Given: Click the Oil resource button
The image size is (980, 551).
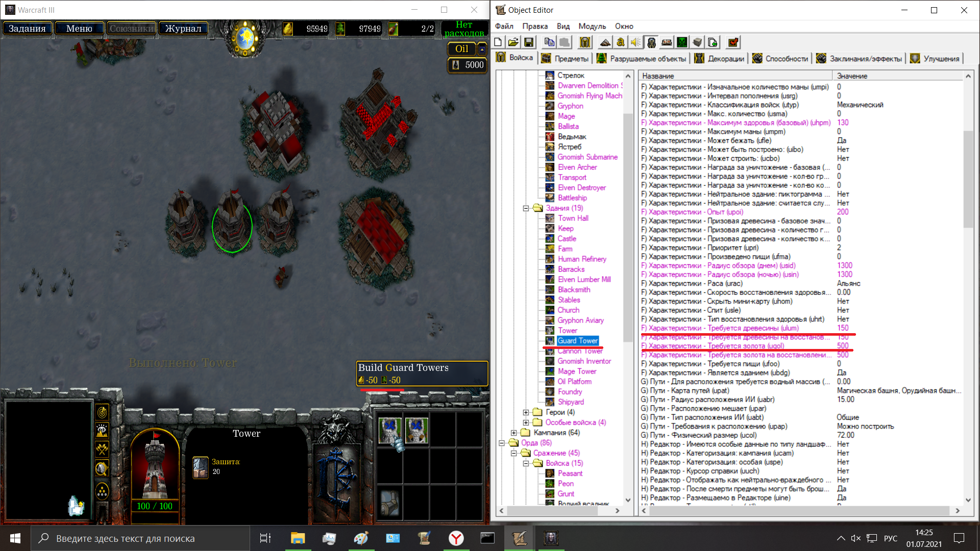Looking at the screenshot, I should tap(461, 49).
